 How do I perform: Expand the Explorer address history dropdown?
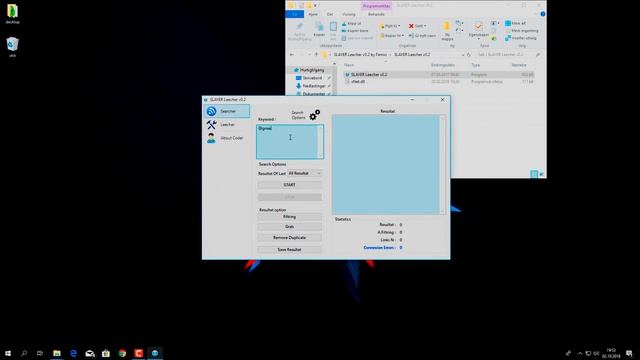point(462,55)
